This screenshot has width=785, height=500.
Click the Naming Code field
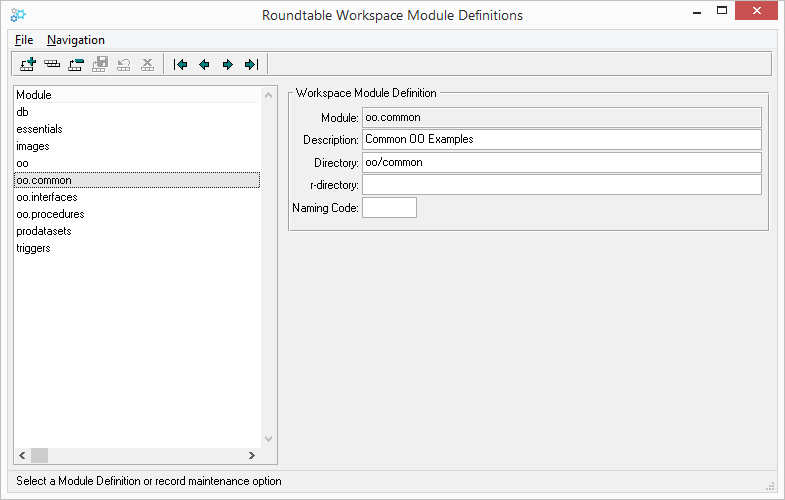pyautogui.click(x=389, y=208)
